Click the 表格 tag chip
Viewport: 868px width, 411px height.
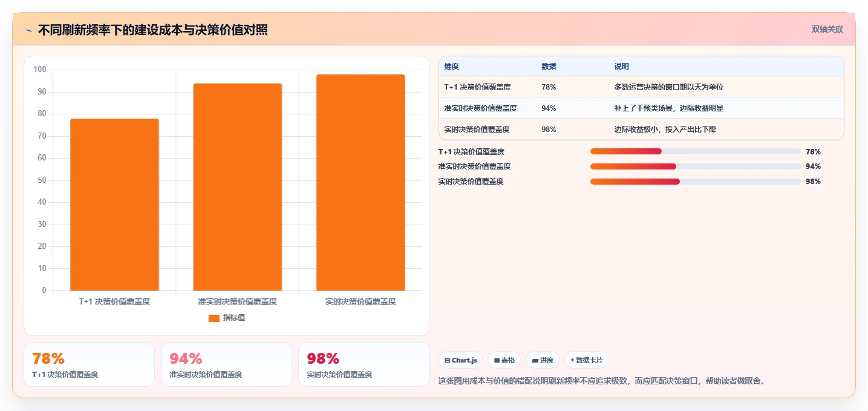click(504, 360)
